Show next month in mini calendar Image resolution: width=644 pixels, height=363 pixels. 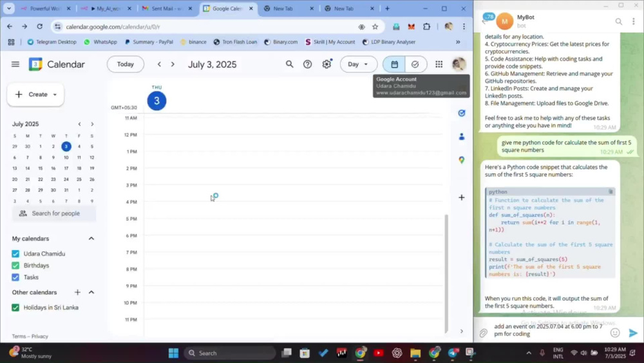point(92,124)
